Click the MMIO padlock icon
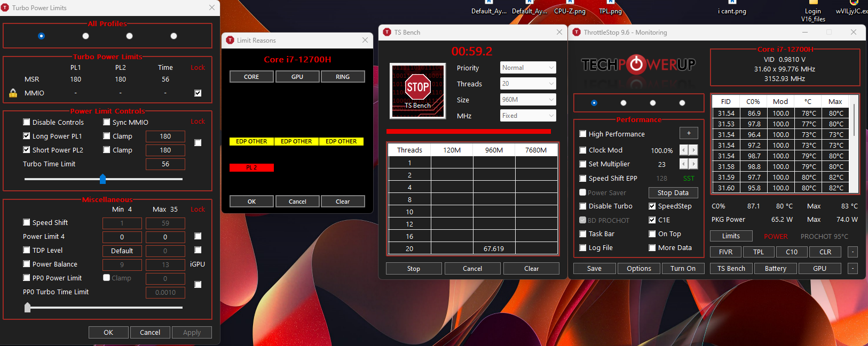The height and width of the screenshot is (346, 868). click(13, 93)
